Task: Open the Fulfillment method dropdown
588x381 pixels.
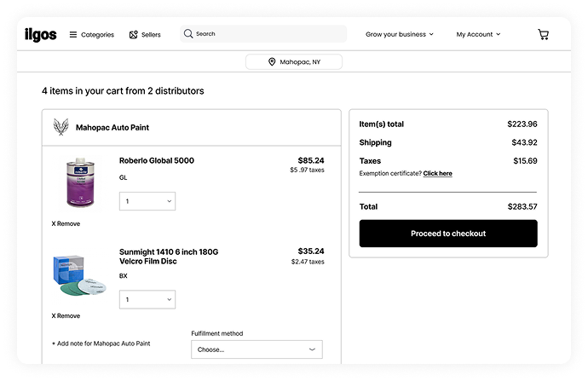Action: pos(257,349)
